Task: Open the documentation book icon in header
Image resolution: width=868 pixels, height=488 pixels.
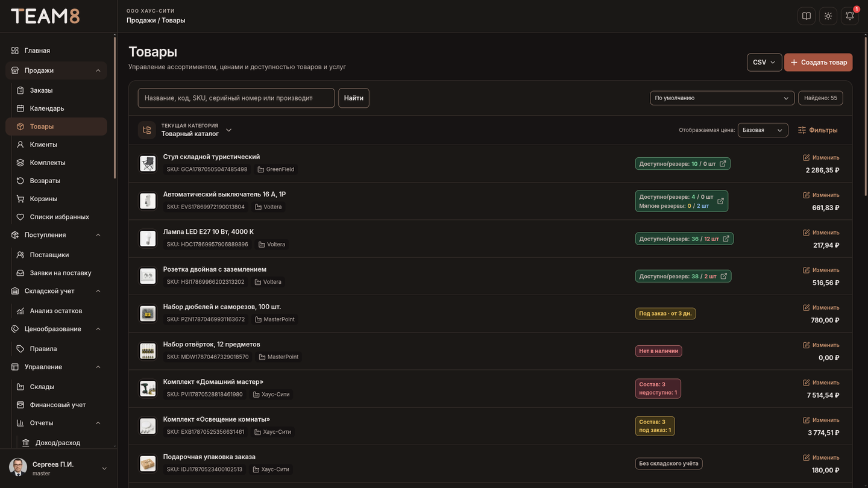Action: pos(807,16)
